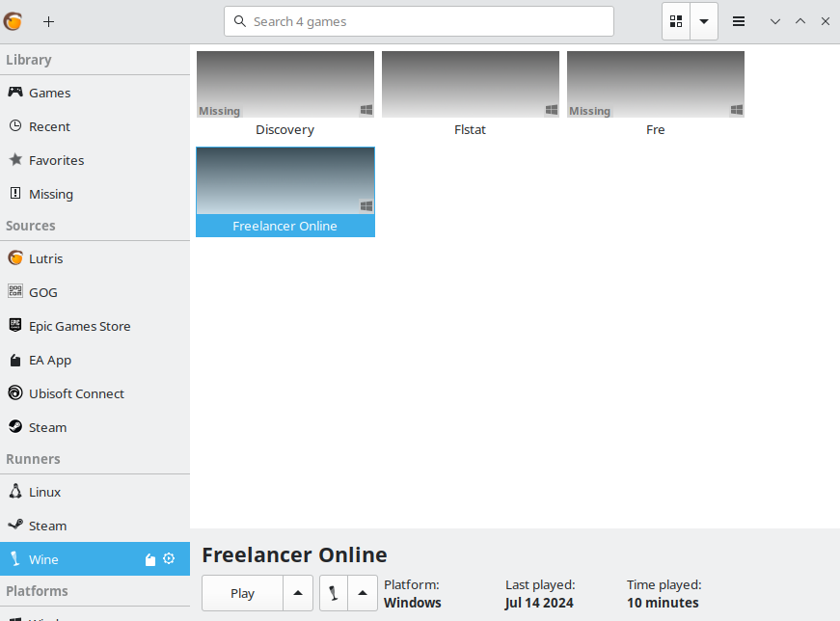Show all Games in the library
Image resolution: width=840 pixels, height=621 pixels.
(x=95, y=93)
